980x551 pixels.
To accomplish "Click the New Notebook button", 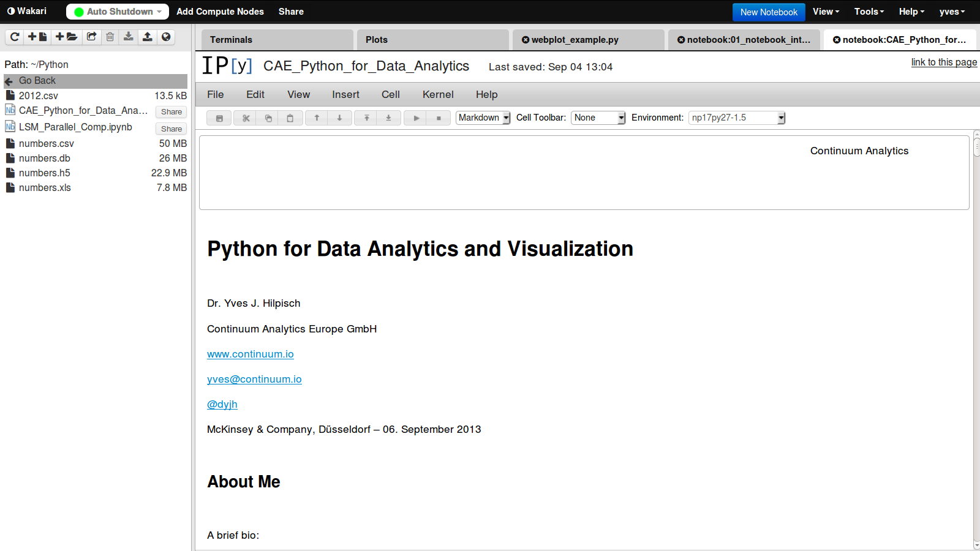I will point(769,12).
